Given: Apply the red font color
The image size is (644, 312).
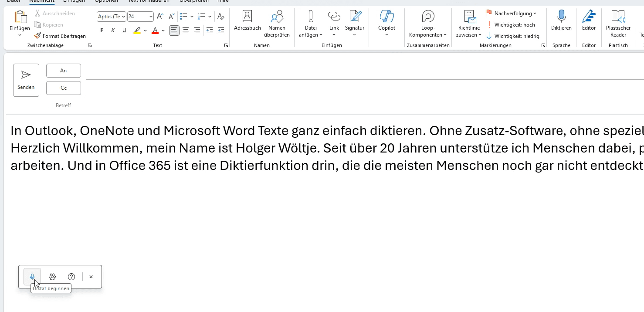Looking at the screenshot, I should 155,31.
